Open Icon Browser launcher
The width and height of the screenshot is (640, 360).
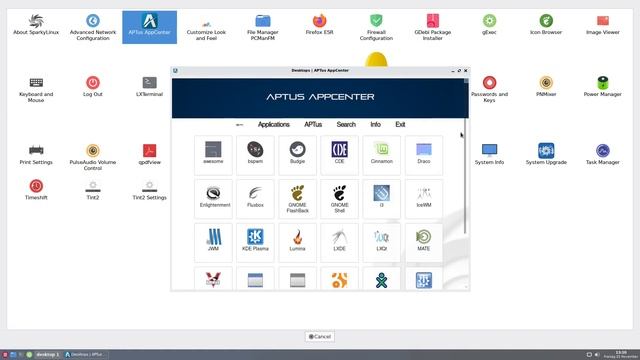coord(546,24)
